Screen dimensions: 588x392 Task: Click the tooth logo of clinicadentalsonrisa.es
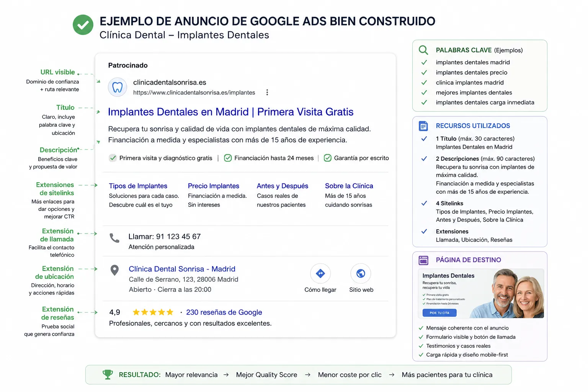[x=118, y=87]
